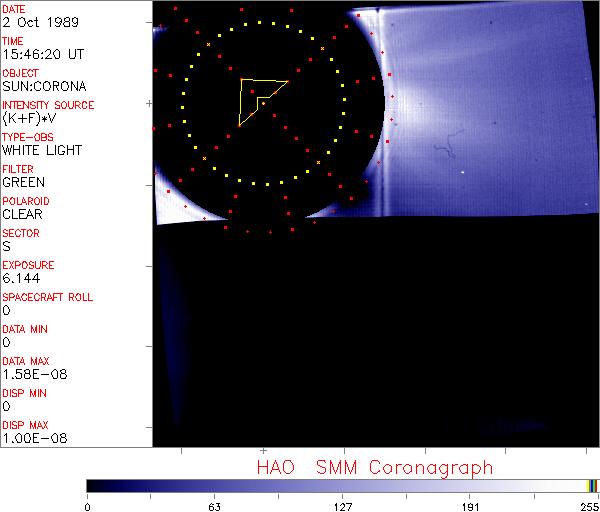Click the color bar at the 127 midpoint
This screenshot has width=600, height=512.
(x=341, y=485)
